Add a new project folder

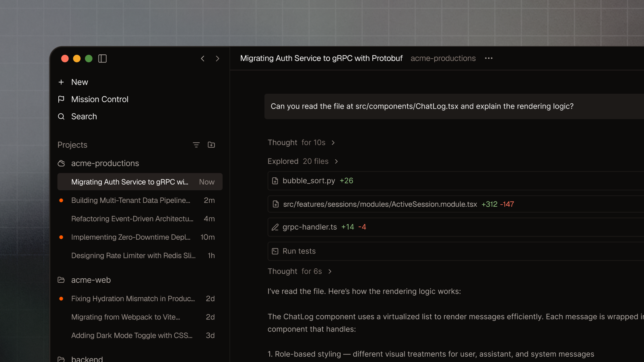point(211,145)
